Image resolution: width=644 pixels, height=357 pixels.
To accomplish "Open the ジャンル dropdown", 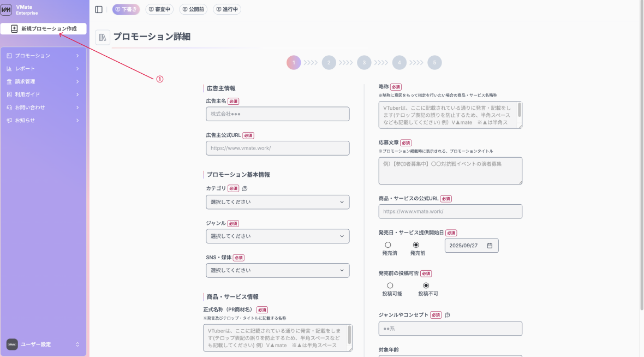I will click(277, 236).
